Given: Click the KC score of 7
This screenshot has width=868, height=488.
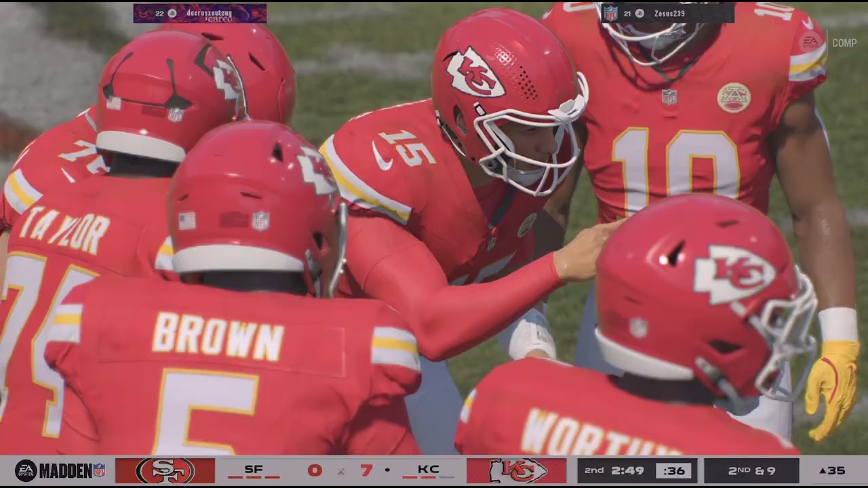Looking at the screenshot, I should (x=367, y=470).
